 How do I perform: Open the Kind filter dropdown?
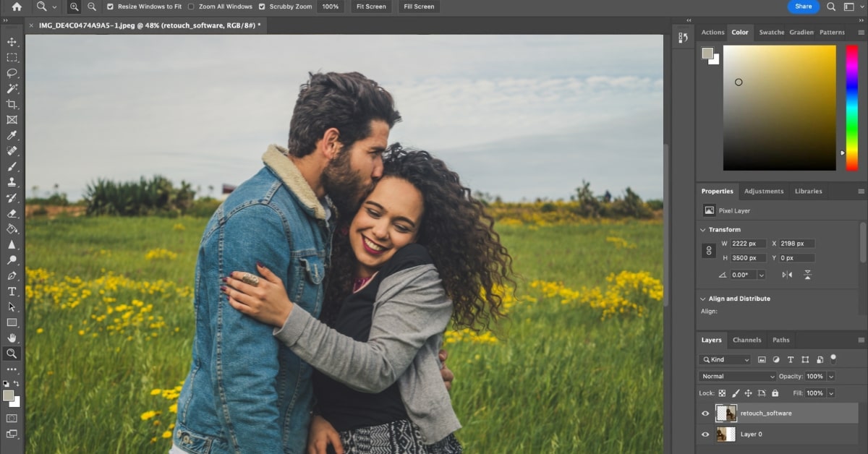tap(726, 359)
